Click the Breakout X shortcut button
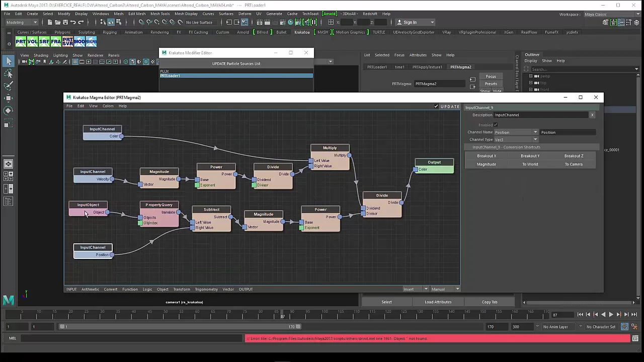The width and height of the screenshot is (644, 362). 487,156
